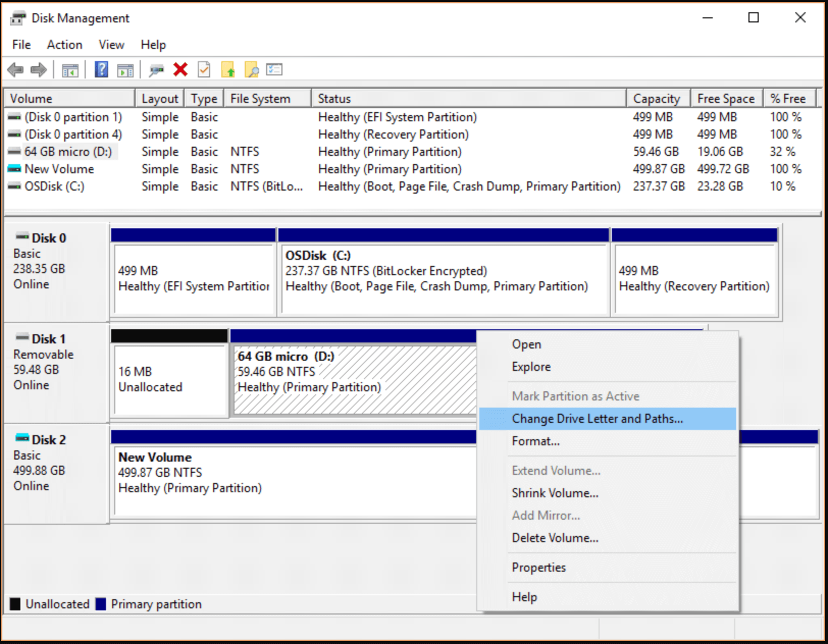Toggle the Show/Hide Action Pane icon
This screenshot has width=828, height=644.
[125, 70]
